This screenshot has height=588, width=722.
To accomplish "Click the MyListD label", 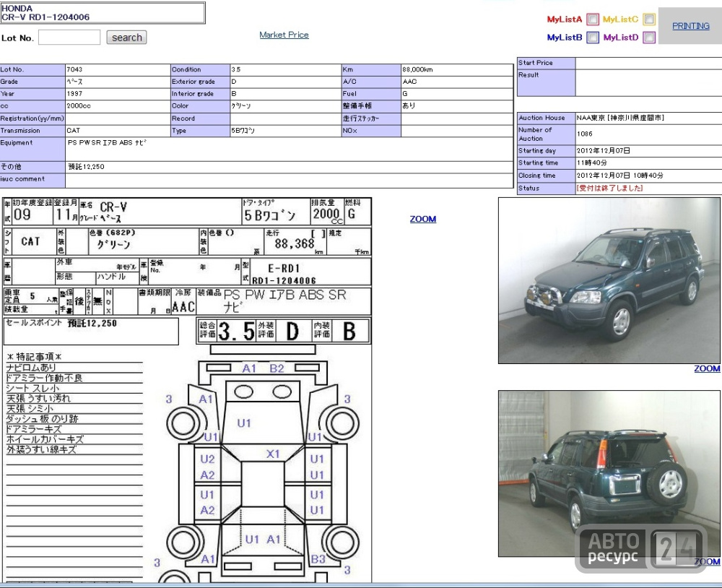I will 621,38.
